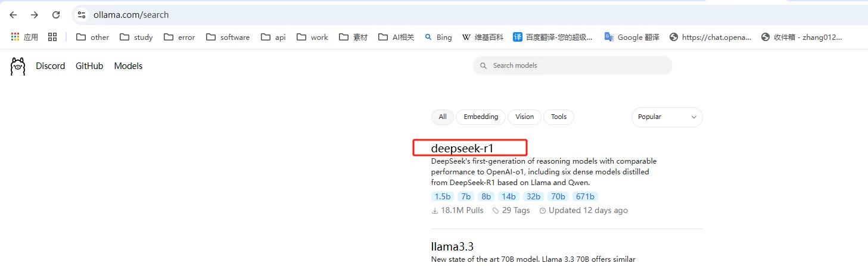
Task: Open the software bookmarks folder
Action: tap(228, 37)
